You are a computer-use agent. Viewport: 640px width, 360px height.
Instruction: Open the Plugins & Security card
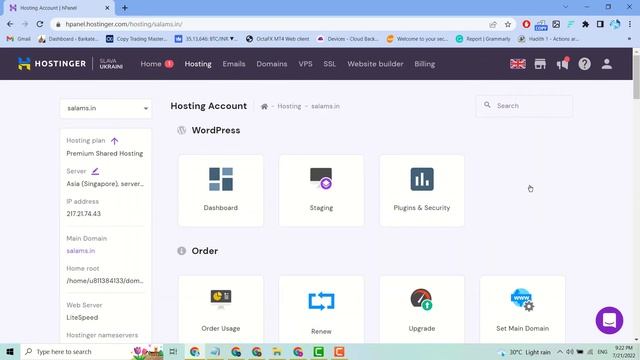[x=422, y=191]
